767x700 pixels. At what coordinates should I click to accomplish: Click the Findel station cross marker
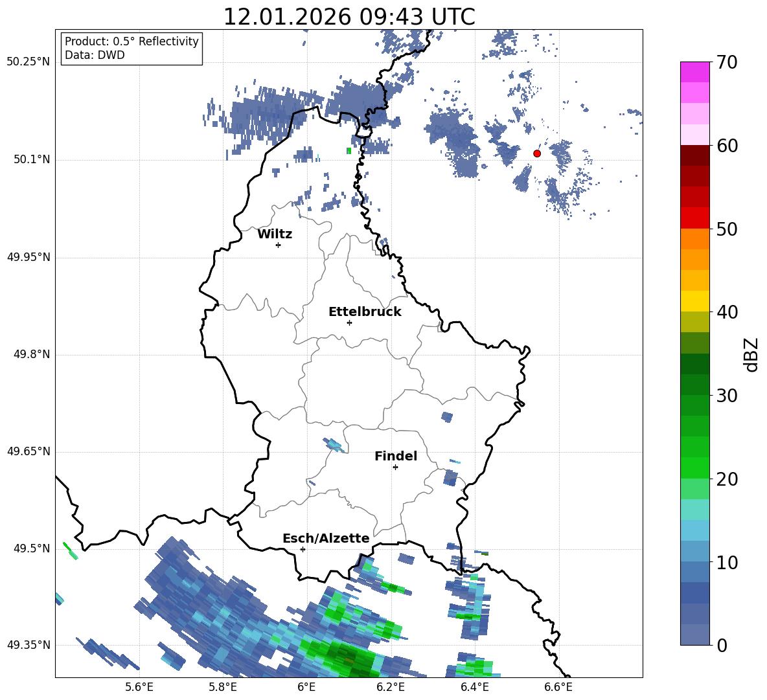pos(395,468)
